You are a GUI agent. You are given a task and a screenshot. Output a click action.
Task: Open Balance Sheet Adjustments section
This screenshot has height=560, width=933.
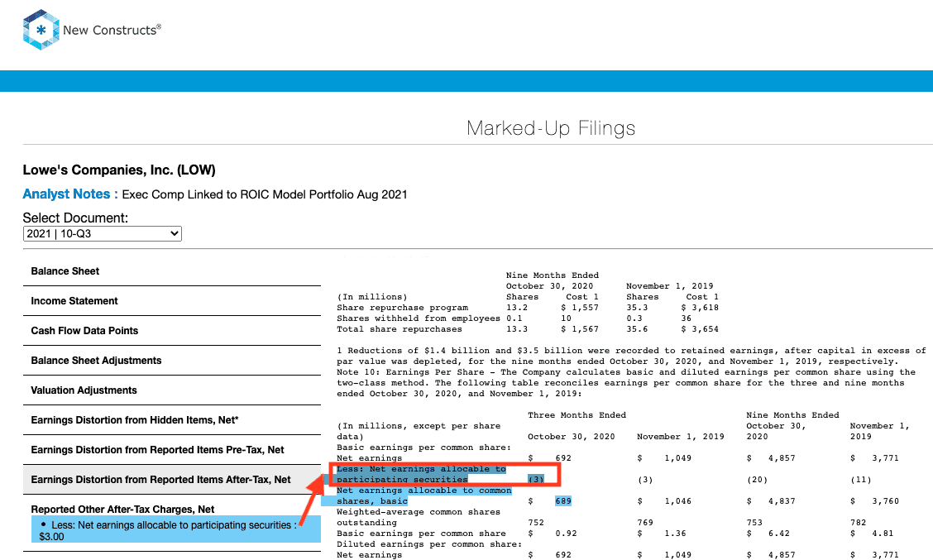pyautogui.click(x=172, y=361)
